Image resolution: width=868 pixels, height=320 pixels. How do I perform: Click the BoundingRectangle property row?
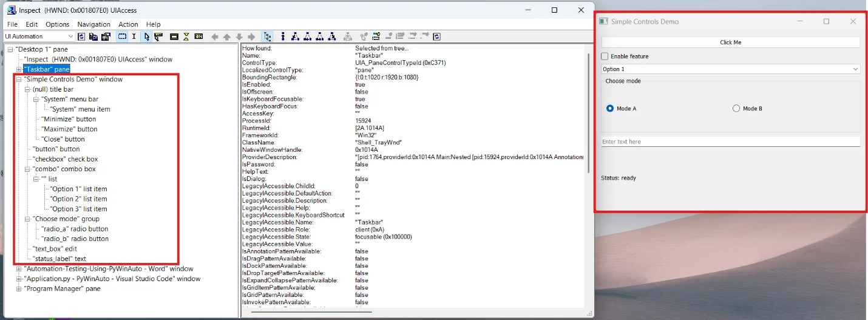(x=331, y=77)
